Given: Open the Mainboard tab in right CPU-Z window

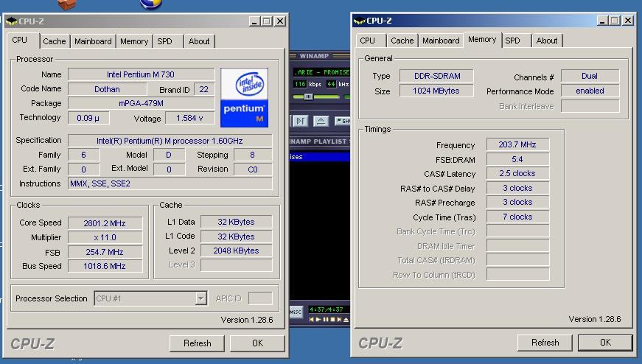Looking at the screenshot, I should click(x=441, y=41).
